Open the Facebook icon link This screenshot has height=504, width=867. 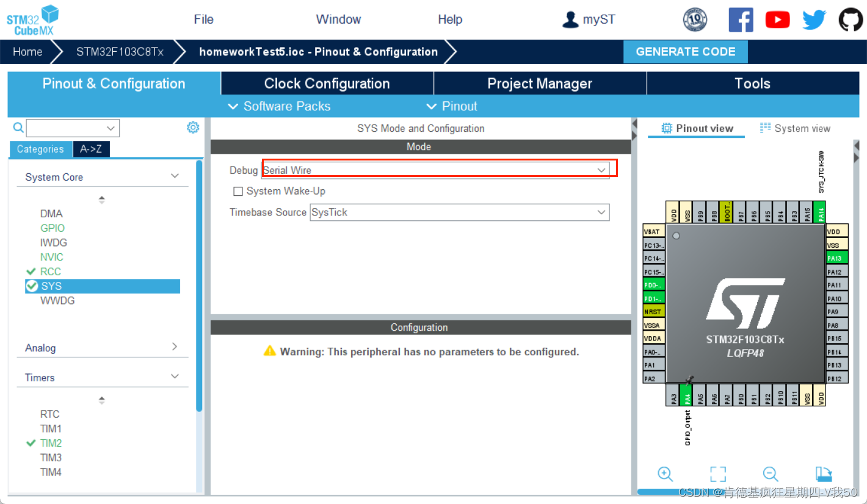(x=741, y=20)
